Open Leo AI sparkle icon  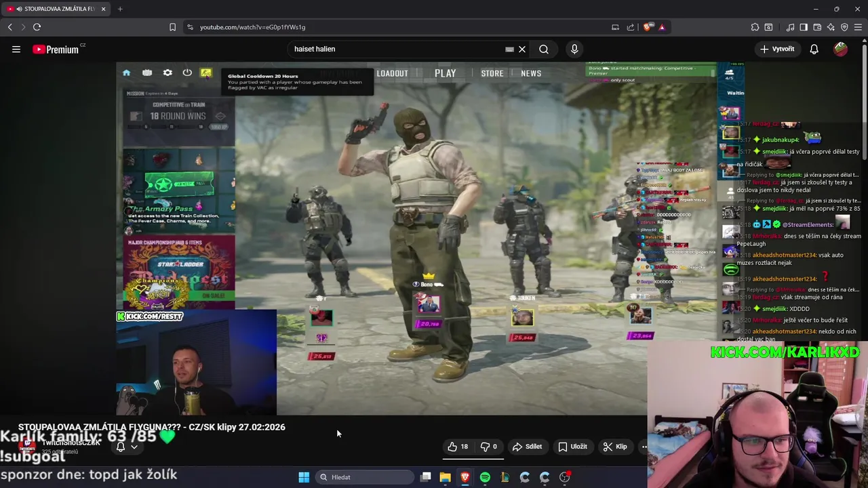click(x=831, y=27)
